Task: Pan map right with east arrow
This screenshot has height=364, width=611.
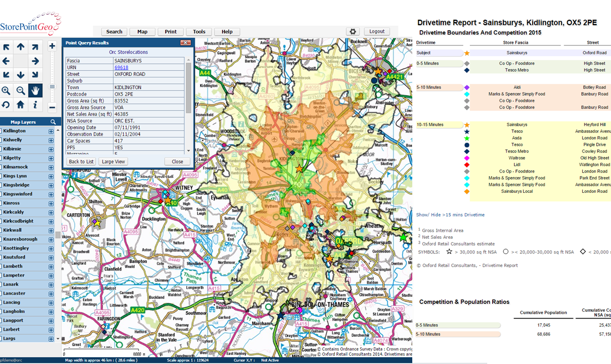Action: pos(35,62)
